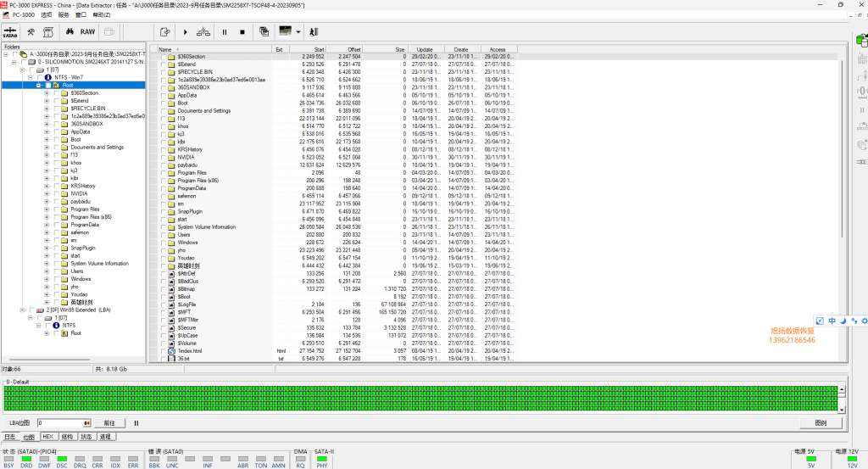
Task: Click the picture thumbnail view icon
Action: tap(285, 31)
